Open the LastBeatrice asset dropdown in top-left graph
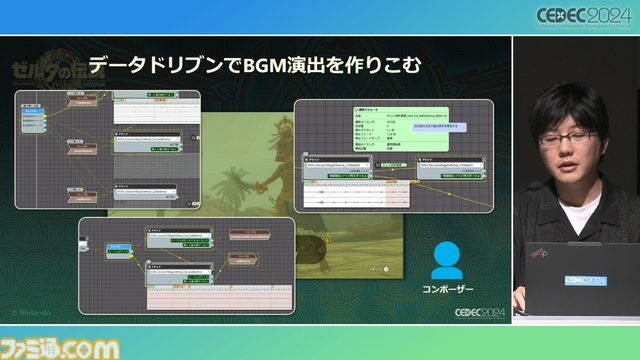This screenshot has height=360, width=640. (x=146, y=191)
